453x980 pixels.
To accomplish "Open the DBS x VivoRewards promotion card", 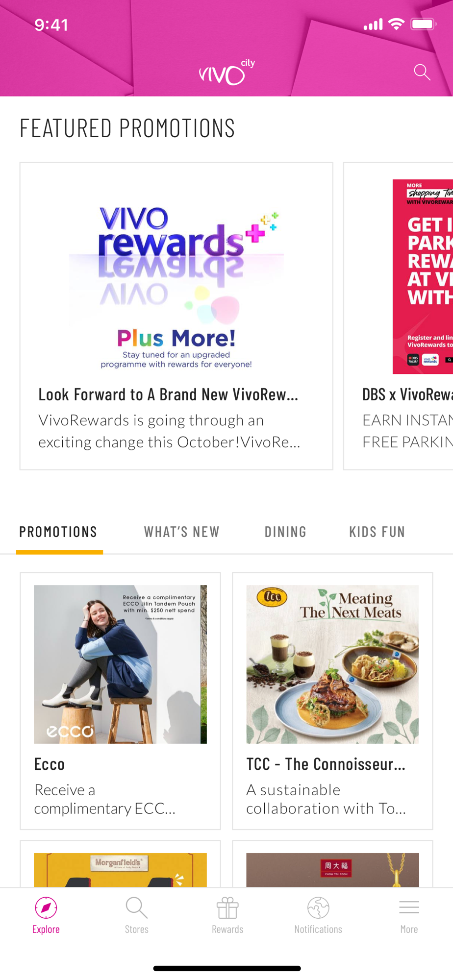I will 398,316.
